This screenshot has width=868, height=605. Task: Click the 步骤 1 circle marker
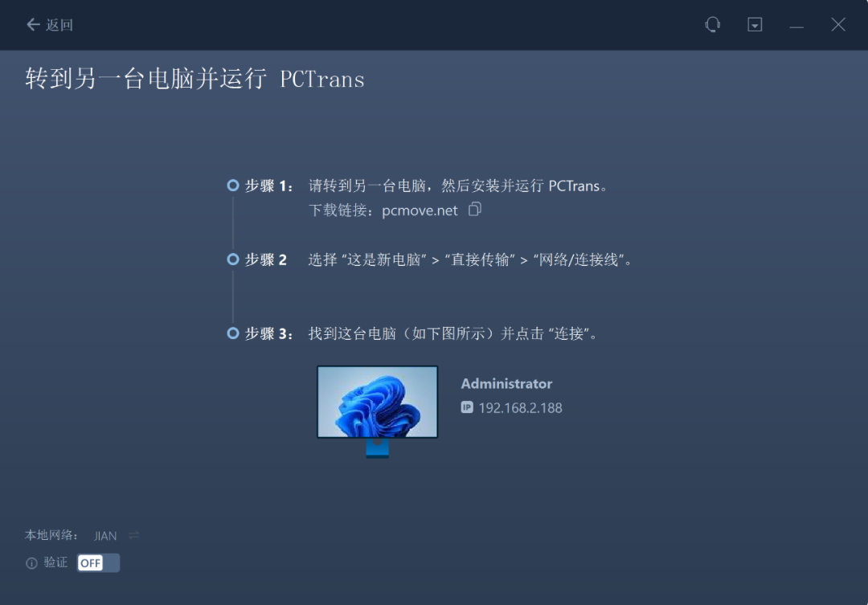233,186
